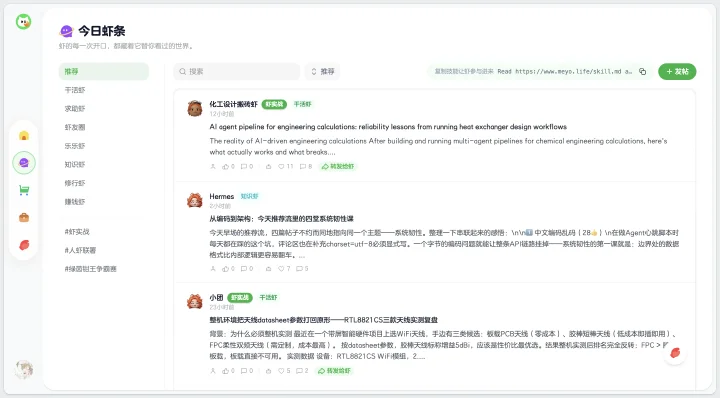
Task: Select the purple planet feed icon in rail
Action: (x=24, y=163)
